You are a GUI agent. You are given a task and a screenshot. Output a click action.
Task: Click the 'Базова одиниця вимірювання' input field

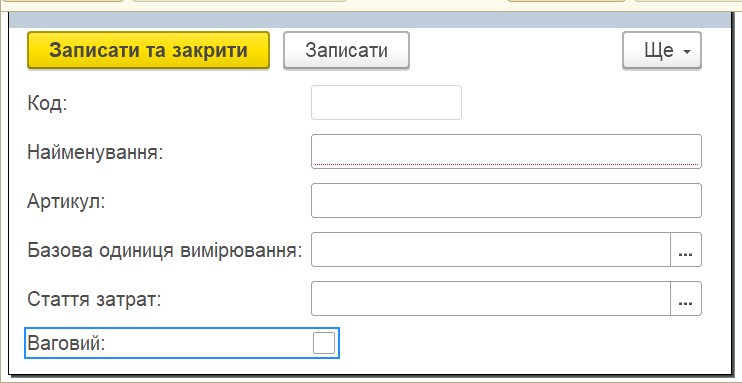point(491,249)
